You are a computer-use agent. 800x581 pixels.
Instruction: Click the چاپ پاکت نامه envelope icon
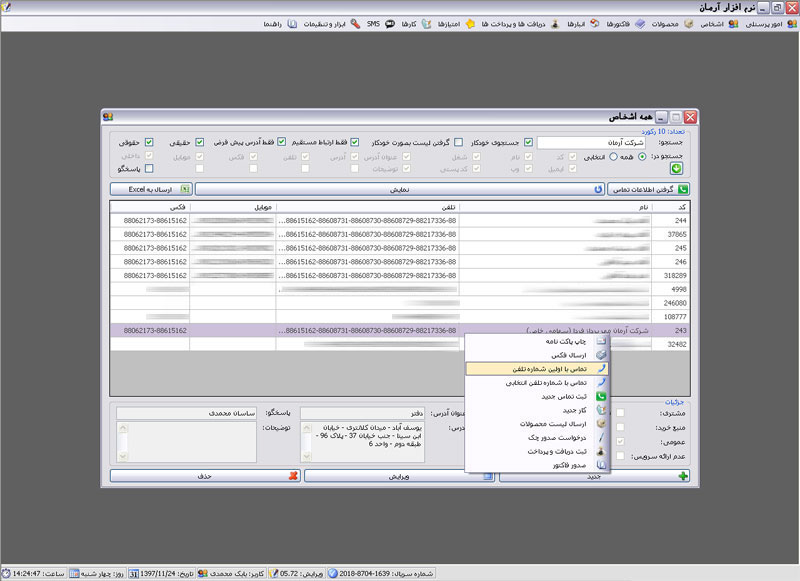point(602,341)
